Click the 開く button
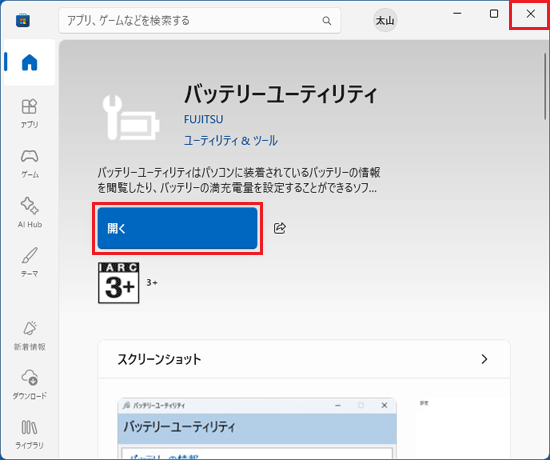 (177, 228)
